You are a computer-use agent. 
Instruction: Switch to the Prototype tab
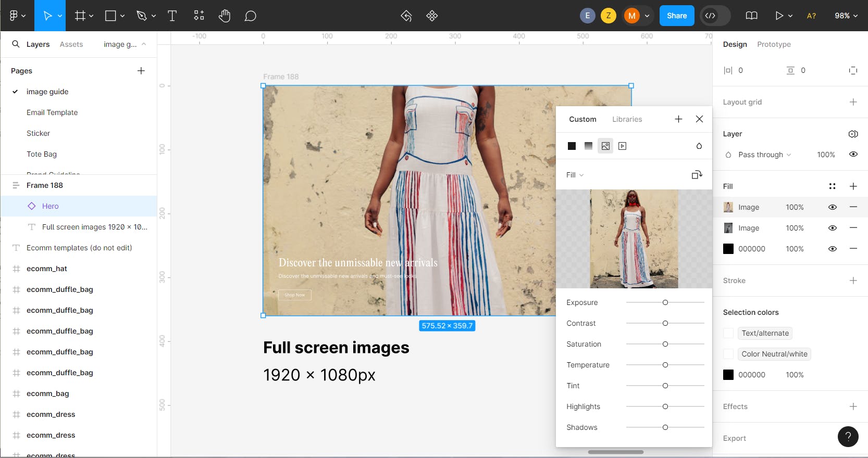pos(774,44)
